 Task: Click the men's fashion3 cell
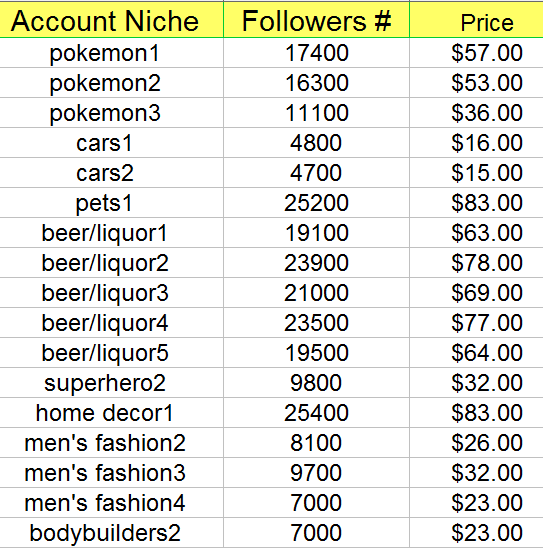[111, 473]
